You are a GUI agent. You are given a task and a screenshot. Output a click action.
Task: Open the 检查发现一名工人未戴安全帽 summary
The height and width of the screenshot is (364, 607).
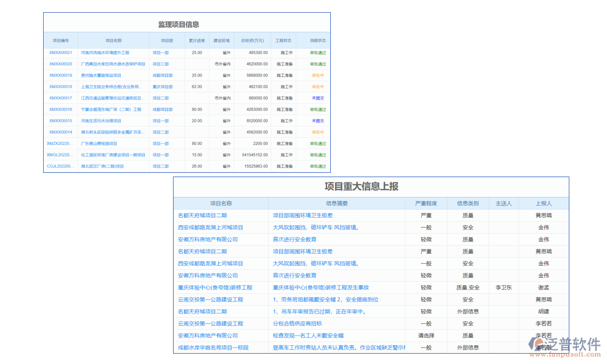(308, 335)
